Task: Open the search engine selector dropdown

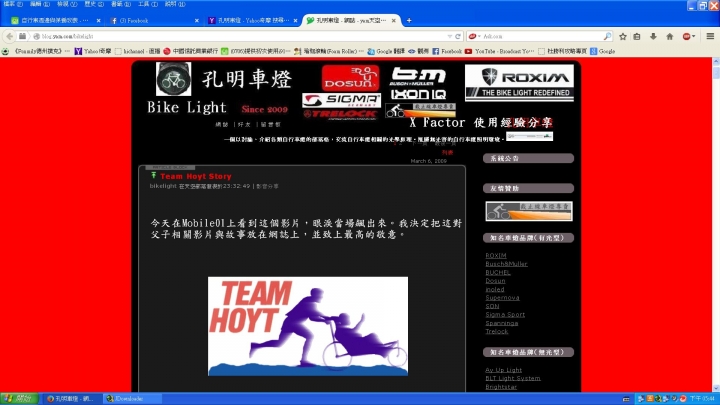Action: pyautogui.click(x=474, y=36)
